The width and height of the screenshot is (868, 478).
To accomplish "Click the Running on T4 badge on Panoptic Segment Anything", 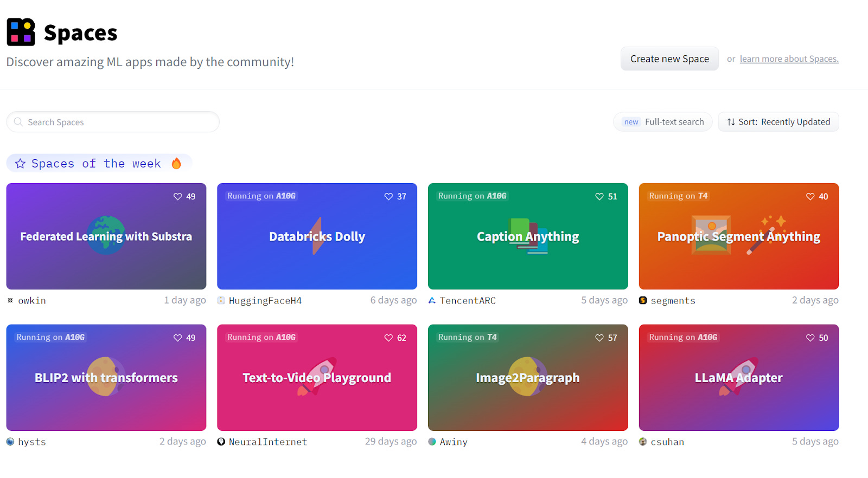I will tap(678, 196).
